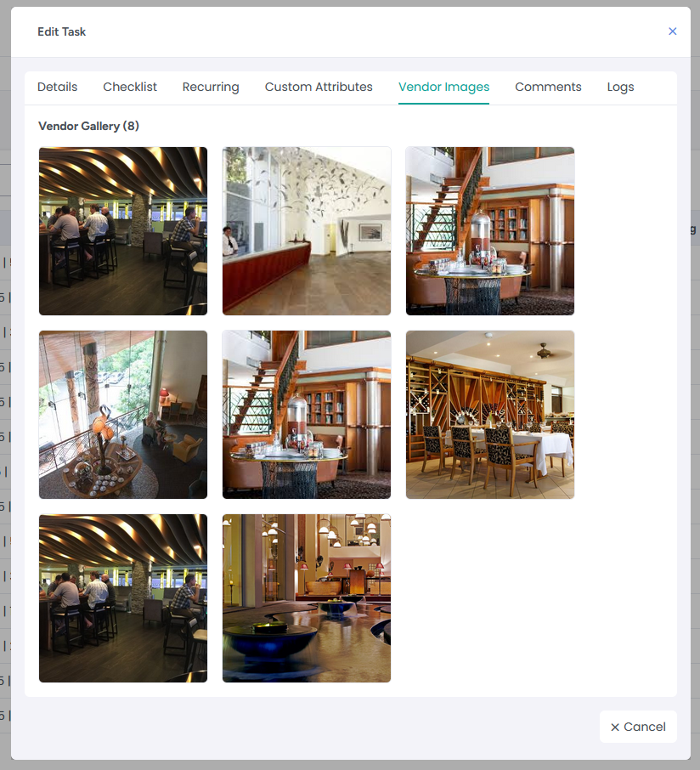Open the lobby fountain with blue bowls photo
The height and width of the screenshot is (770, 700).
307,598
